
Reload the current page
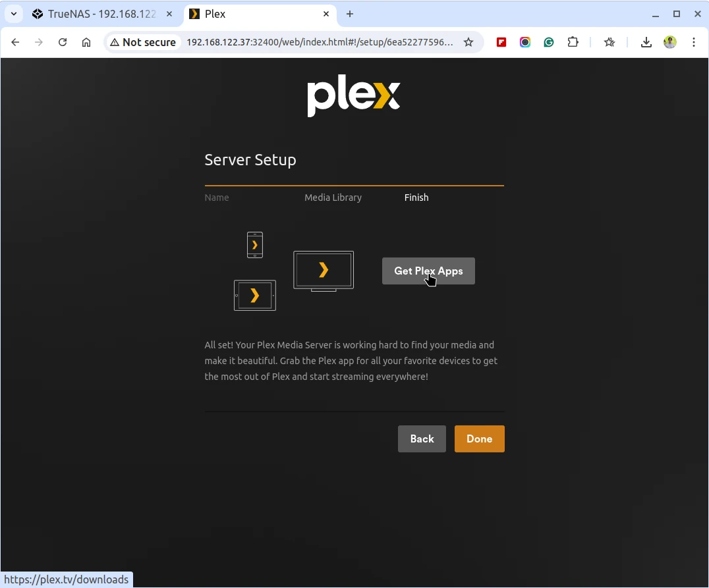[x=63, y=42]
